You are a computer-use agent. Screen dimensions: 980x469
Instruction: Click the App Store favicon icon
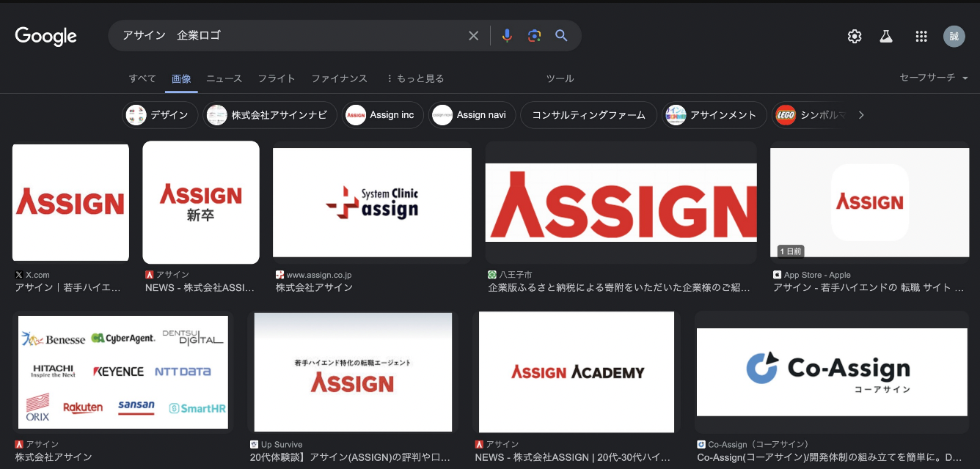coord(778,275)
